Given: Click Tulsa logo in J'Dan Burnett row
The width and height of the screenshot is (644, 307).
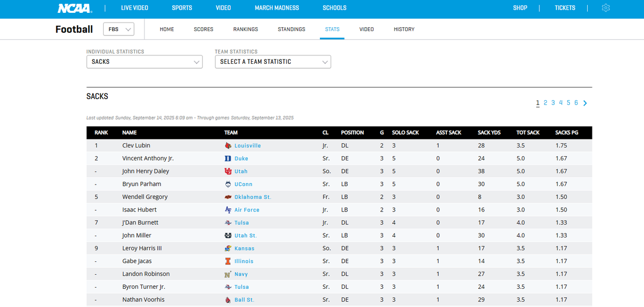Looking at the screenshot, I should [x=228, y=223].
